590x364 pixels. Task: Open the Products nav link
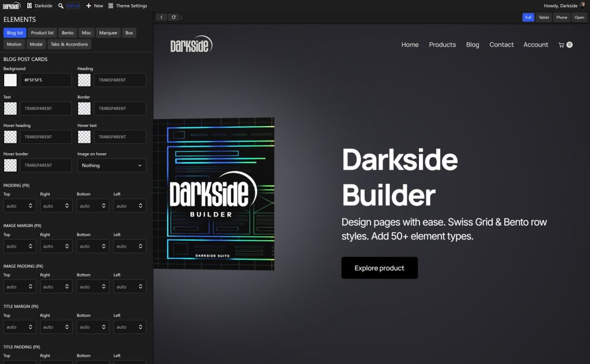point(442,45)
